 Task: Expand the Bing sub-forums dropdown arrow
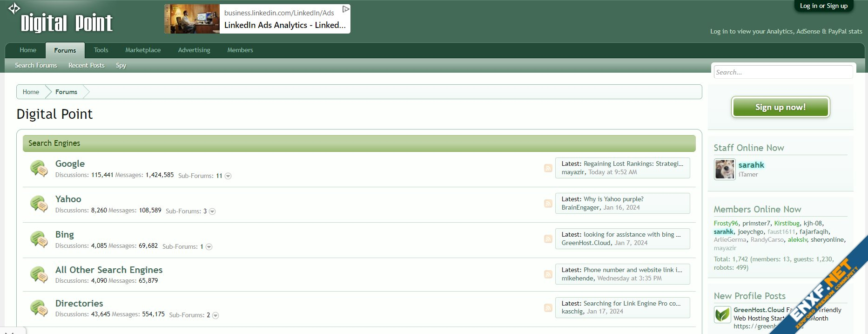209,247
